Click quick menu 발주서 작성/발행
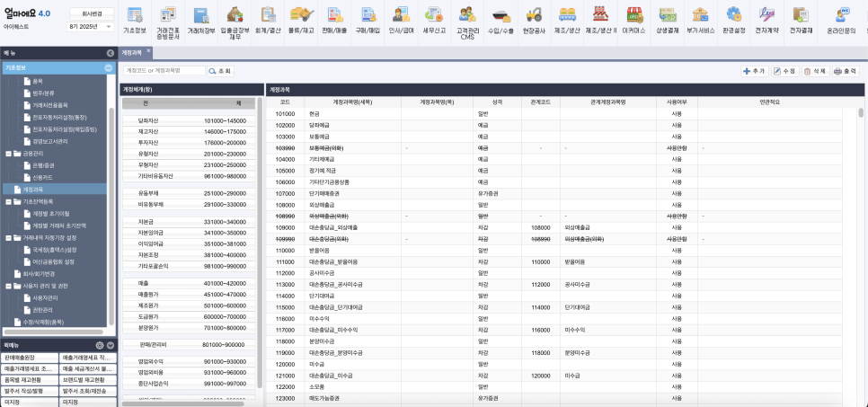 [30, 391]
